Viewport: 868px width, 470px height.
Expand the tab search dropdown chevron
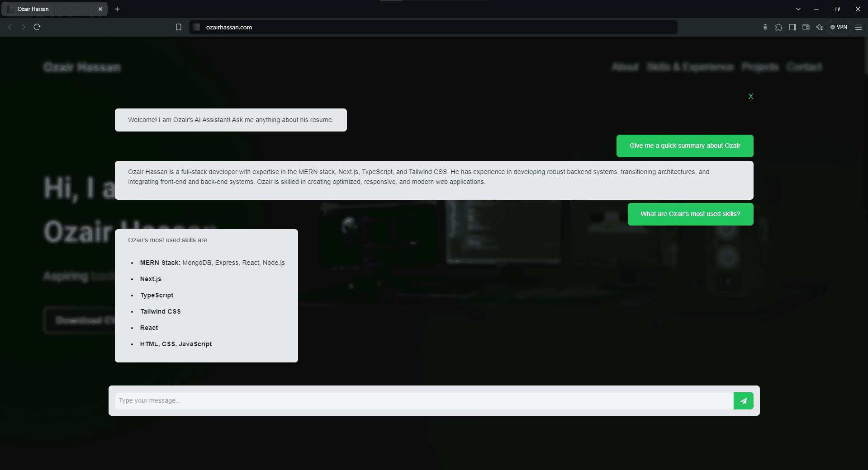pos(798,9)
